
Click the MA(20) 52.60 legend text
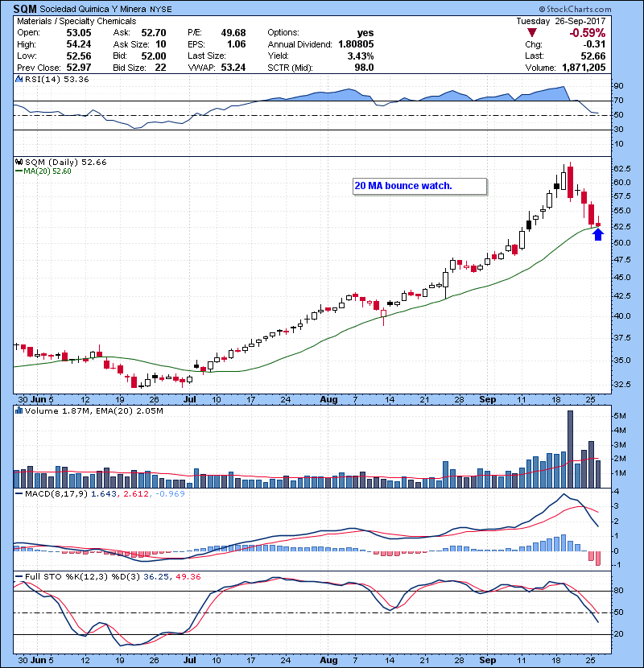click(x=47, y=171)
